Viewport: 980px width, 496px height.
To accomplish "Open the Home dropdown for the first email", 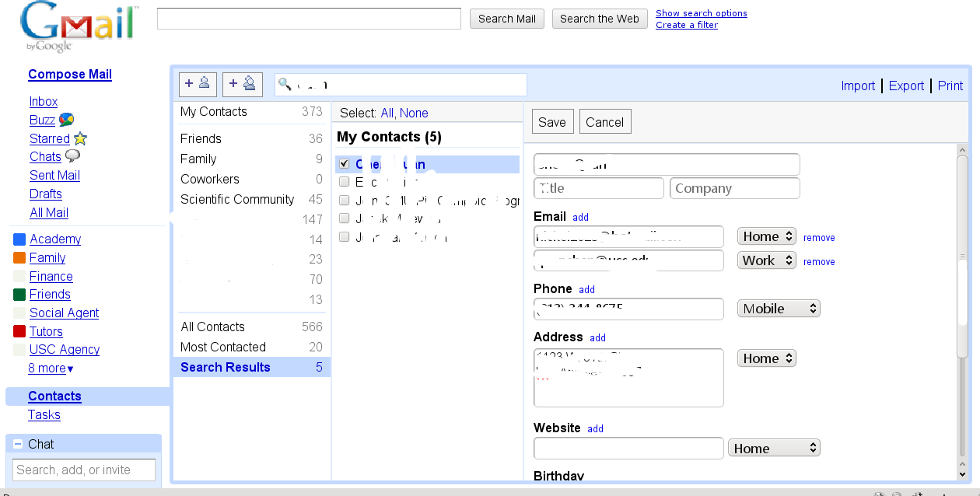I will point(766,236).
